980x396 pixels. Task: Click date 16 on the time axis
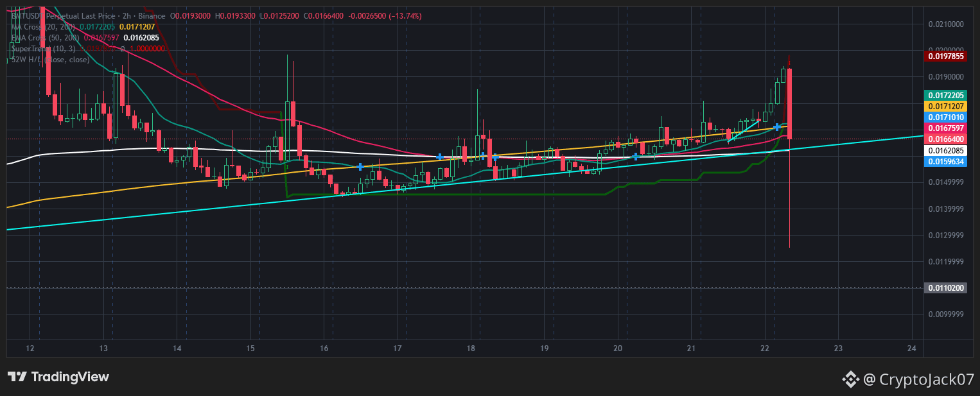click(x=324, y=349)
